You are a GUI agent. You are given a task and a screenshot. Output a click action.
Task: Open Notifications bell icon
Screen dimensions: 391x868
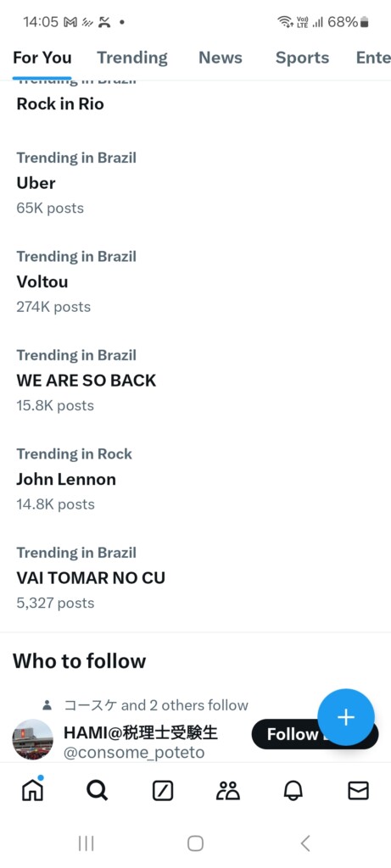293,791
